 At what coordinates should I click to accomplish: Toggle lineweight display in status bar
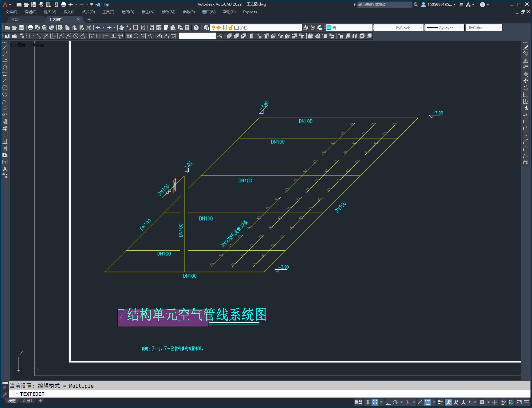[x=440, y=402]
